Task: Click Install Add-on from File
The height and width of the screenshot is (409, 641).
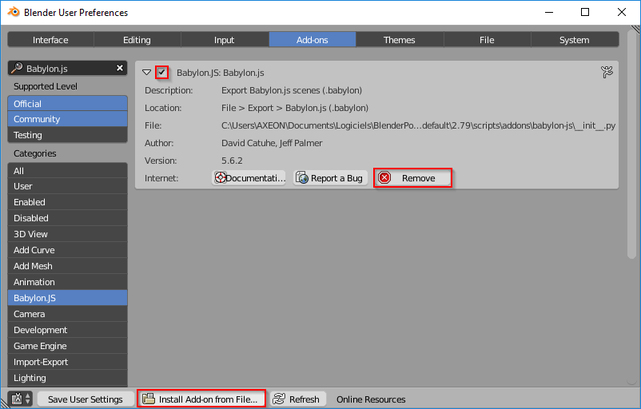Action: tap(202, 399)
